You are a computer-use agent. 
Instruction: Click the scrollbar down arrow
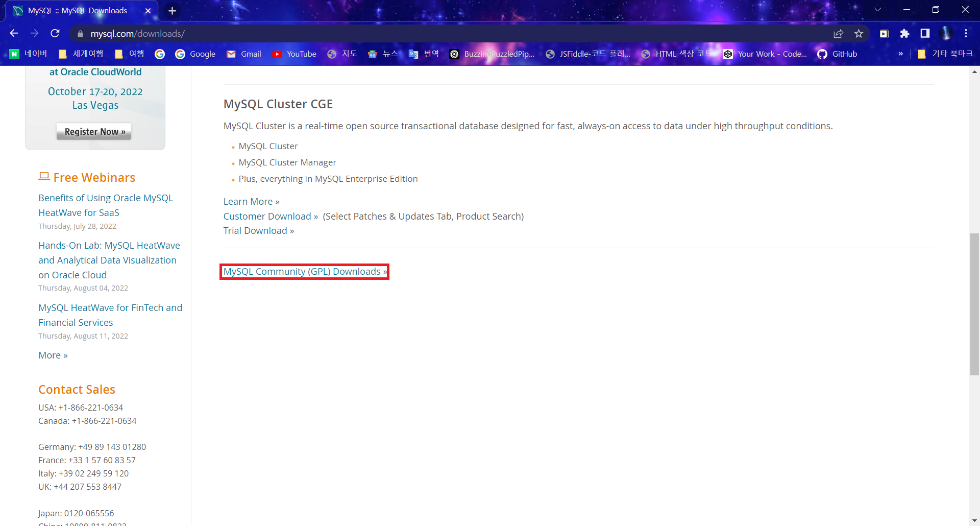pos(974,521)
